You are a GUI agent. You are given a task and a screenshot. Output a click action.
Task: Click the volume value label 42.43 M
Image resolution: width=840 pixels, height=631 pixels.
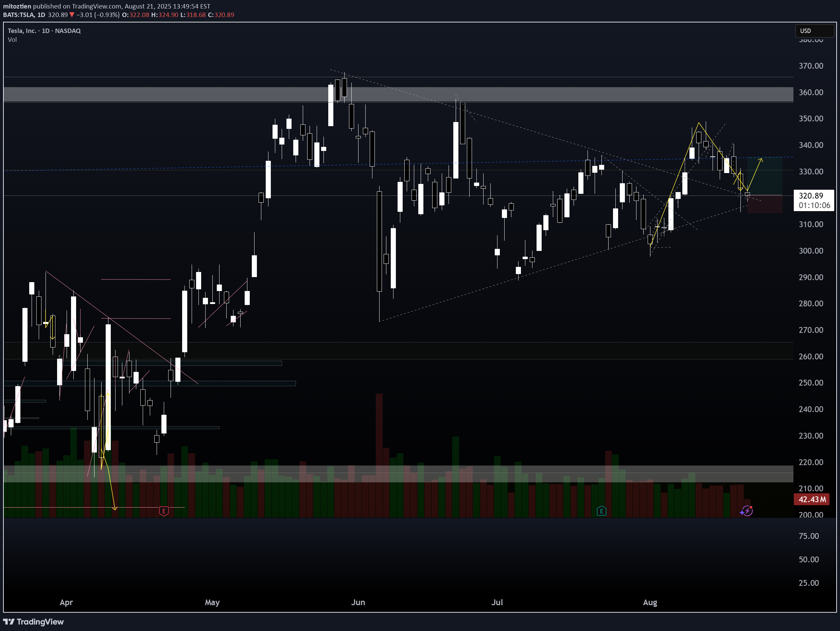[x=812, y=499]
